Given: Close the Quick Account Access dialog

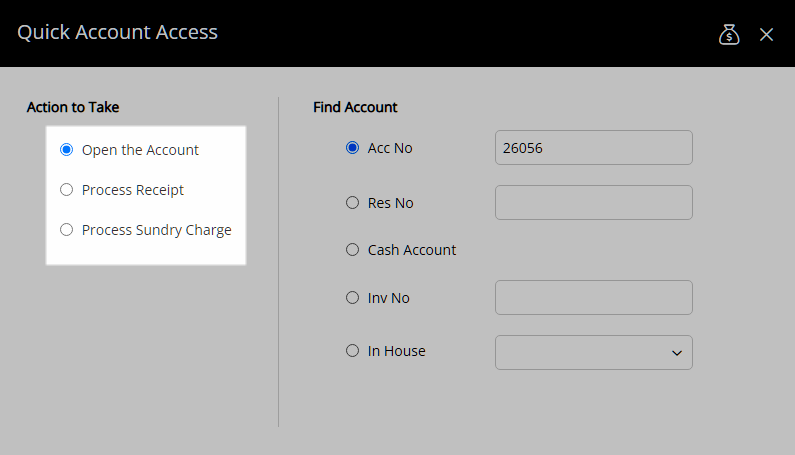Looking at the screenshot, I should point(766,34).
